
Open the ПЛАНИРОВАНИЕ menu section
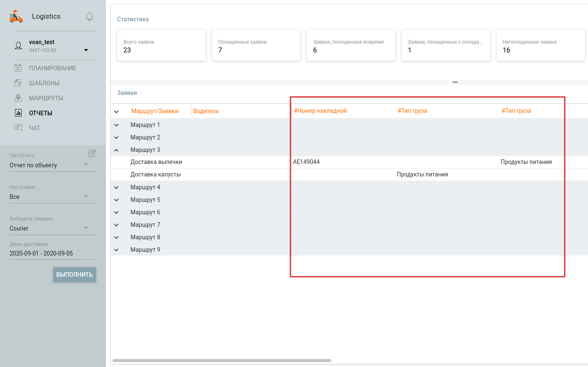pyautogui.click(x=52, y=68)
